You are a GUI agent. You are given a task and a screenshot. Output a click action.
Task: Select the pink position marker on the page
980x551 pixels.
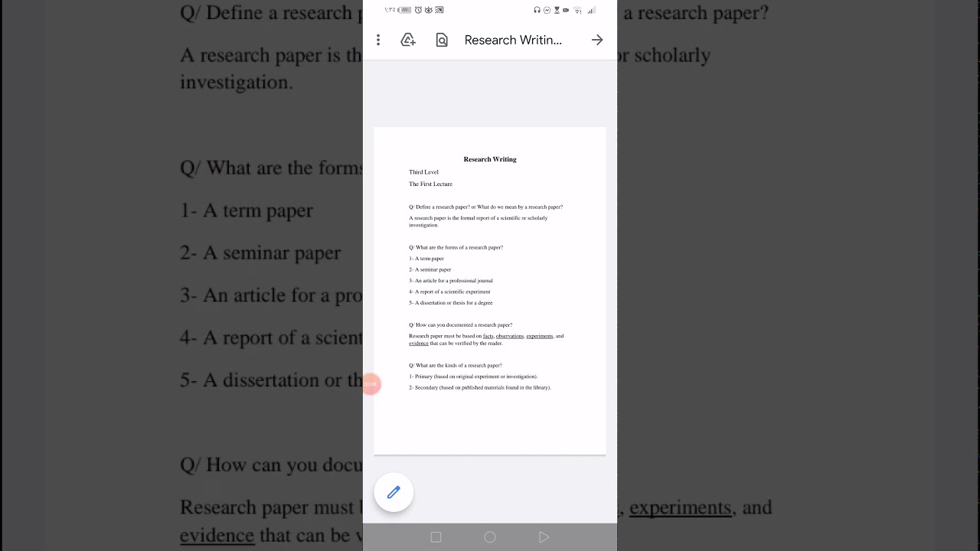pyautogui.click(x=371, y=383)
